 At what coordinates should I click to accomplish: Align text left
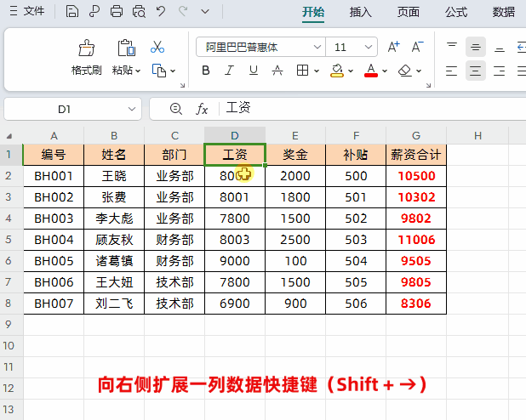coord(452,71)
